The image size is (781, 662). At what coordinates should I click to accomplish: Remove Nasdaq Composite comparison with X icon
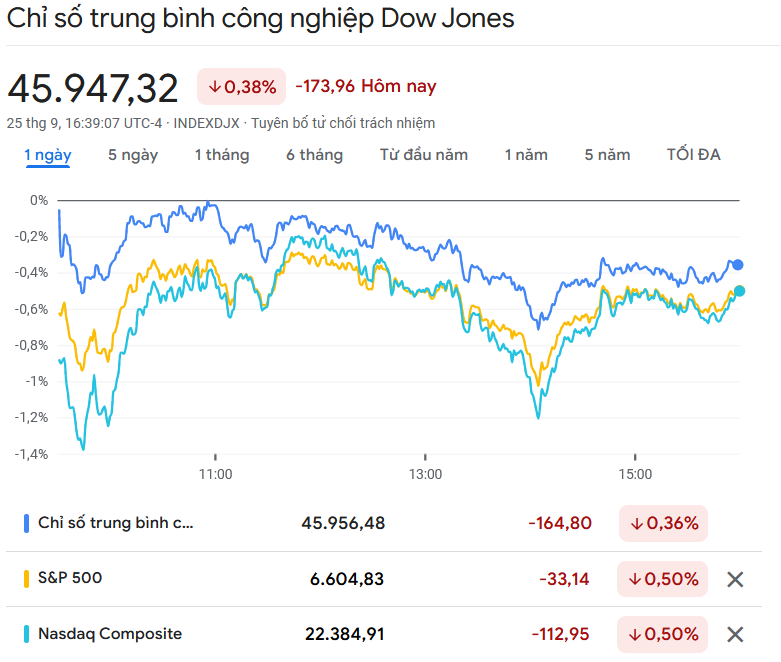735,634
